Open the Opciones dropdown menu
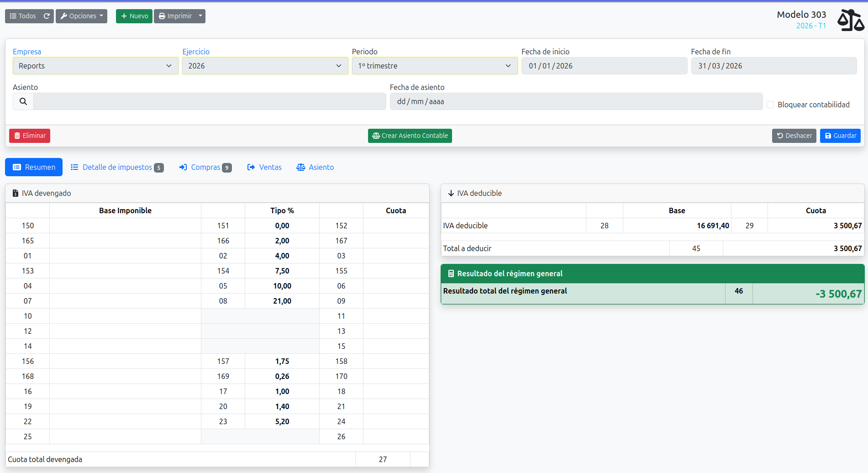The height and width of the screenshot is (473, 868). click(81, 16)
